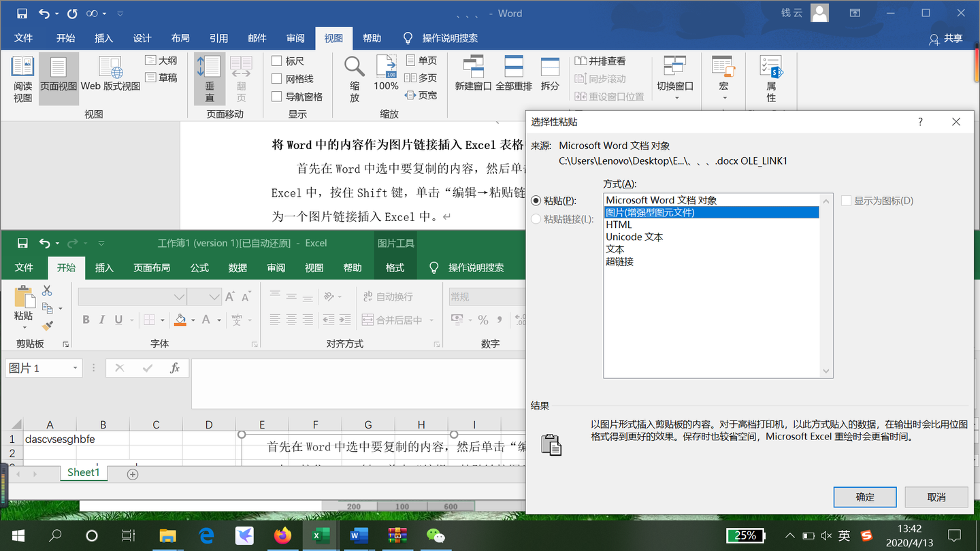Click the Windows Start button
The width and height of the screenshot is (980, 551).
(17, 536)
